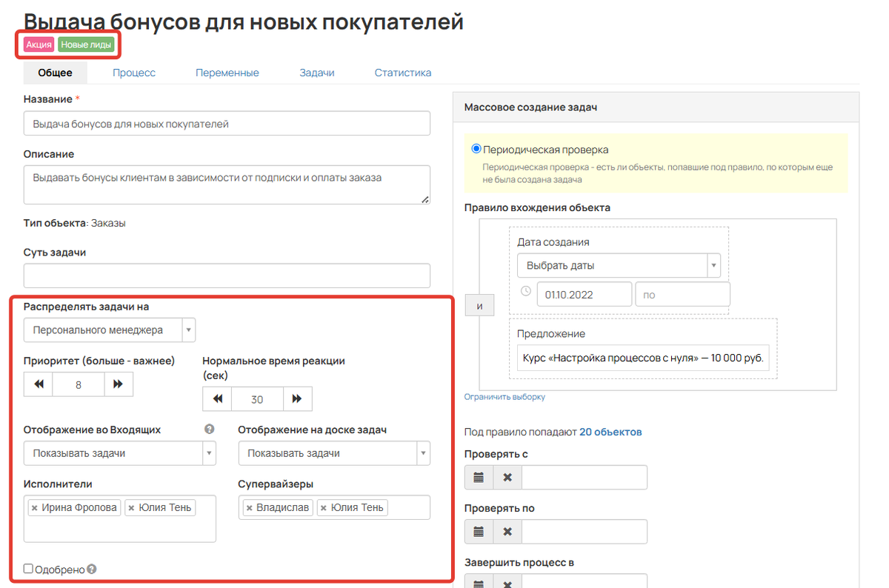Select Периодическая проверка radio button
Viewport: 889px width, 588px height.
(476, 149)
